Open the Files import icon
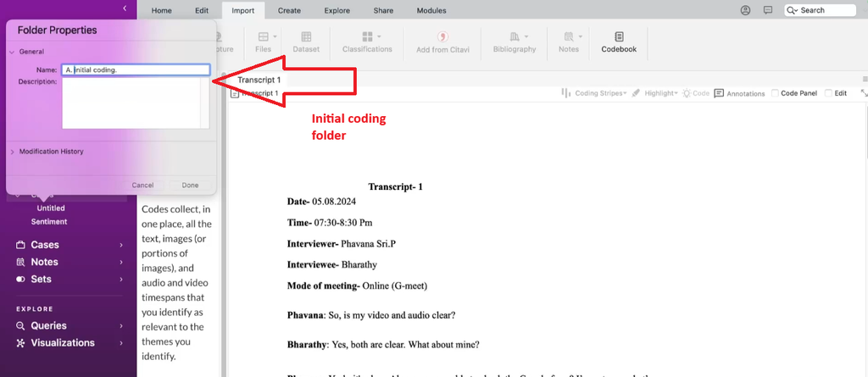 click(264, 36)
